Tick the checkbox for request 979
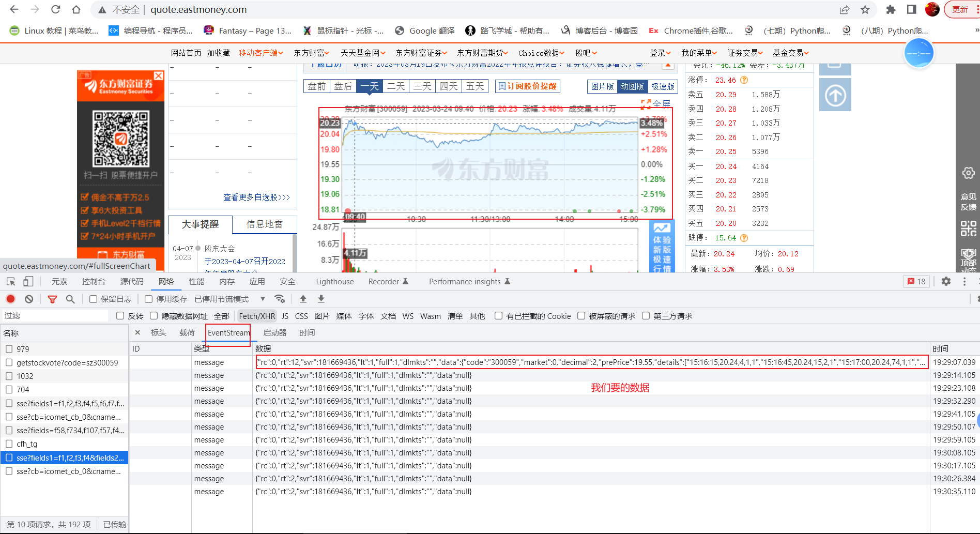This screenshot has width=980, height=534. click(9, 349)
